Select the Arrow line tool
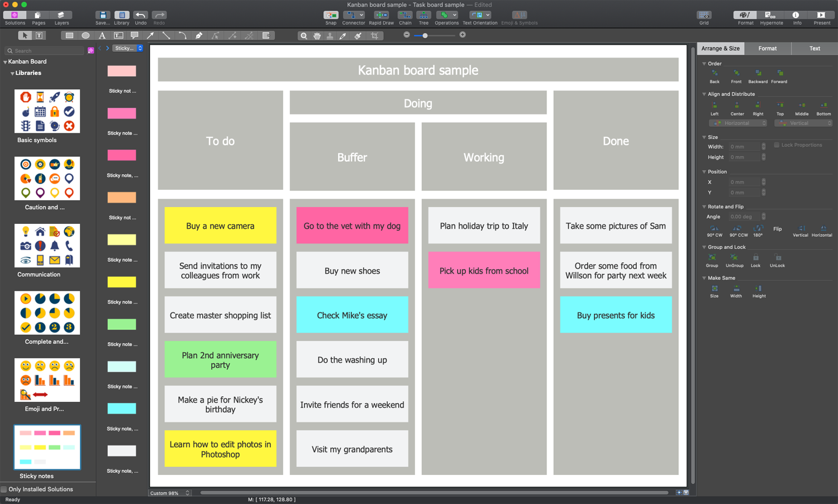 click(150, 35)
